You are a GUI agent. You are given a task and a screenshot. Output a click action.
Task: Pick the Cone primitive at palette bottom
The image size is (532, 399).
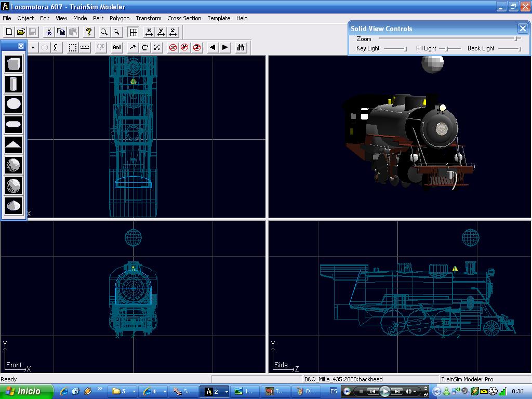coord(14,206)
